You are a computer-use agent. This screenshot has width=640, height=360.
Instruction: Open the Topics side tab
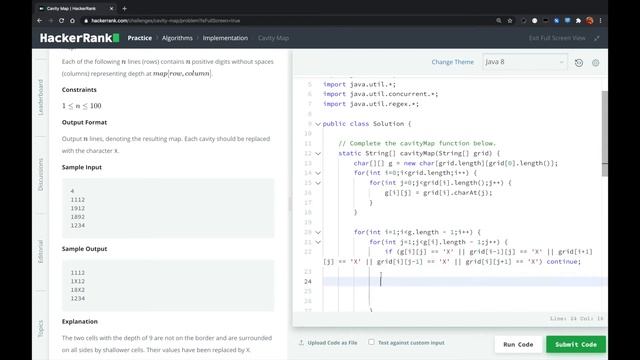(40, 329)
